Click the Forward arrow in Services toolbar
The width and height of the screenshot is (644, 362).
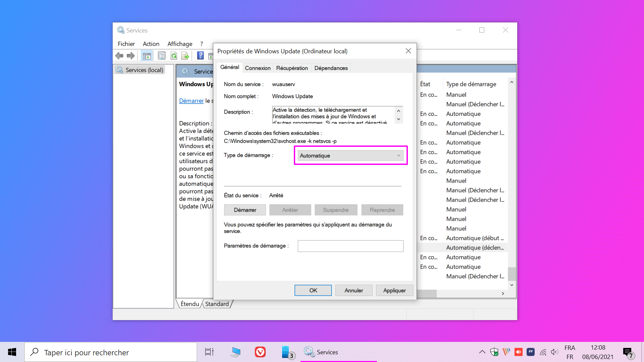(131, 56)
